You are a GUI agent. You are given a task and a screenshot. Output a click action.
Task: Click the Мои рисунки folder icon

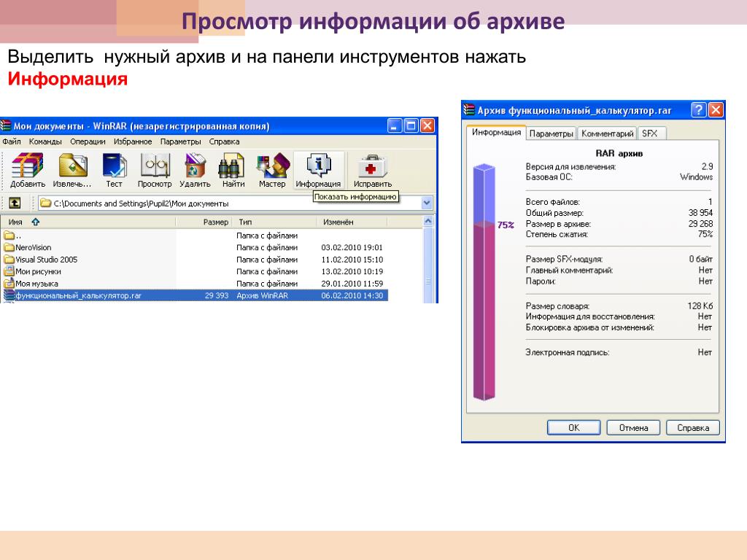9,271
